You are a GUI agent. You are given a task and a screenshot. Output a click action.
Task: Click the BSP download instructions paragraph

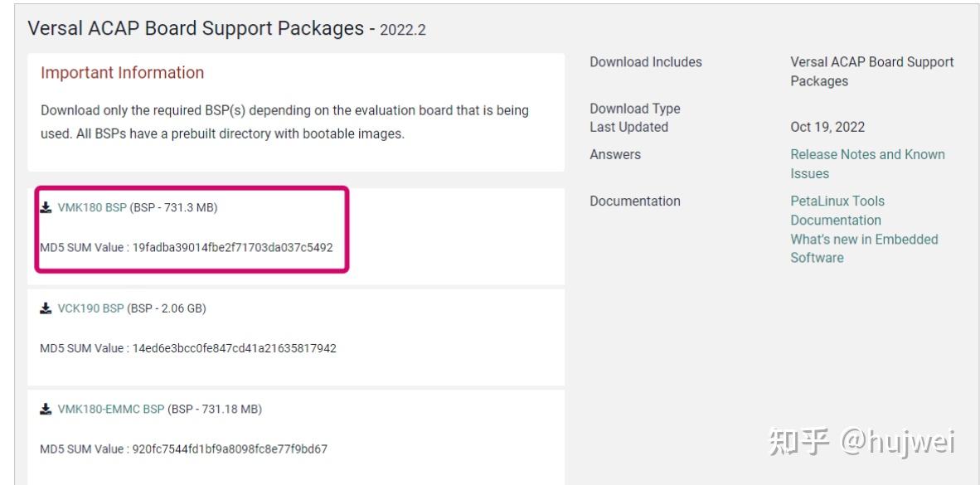coord(285,122)
